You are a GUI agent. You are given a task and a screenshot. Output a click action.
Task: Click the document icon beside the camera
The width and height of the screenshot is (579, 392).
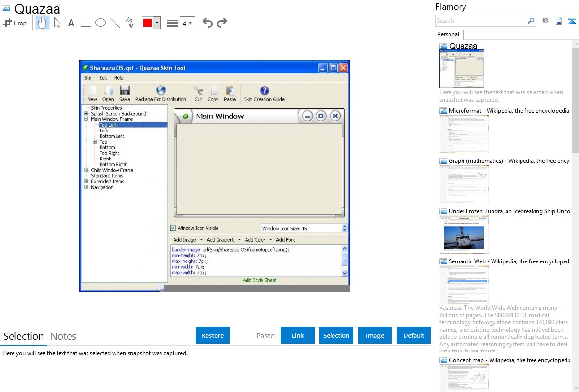coord(559,21)
